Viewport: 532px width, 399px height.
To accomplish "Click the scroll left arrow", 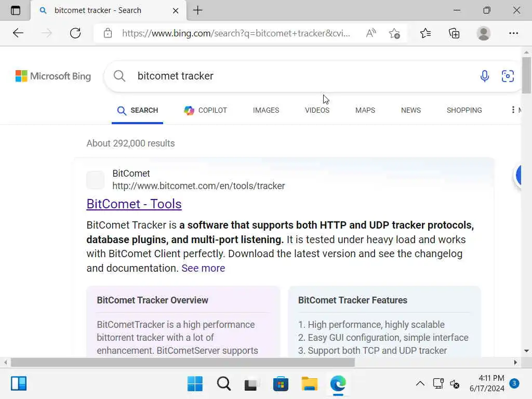I will pyautogui.click(x=5, y=362).
